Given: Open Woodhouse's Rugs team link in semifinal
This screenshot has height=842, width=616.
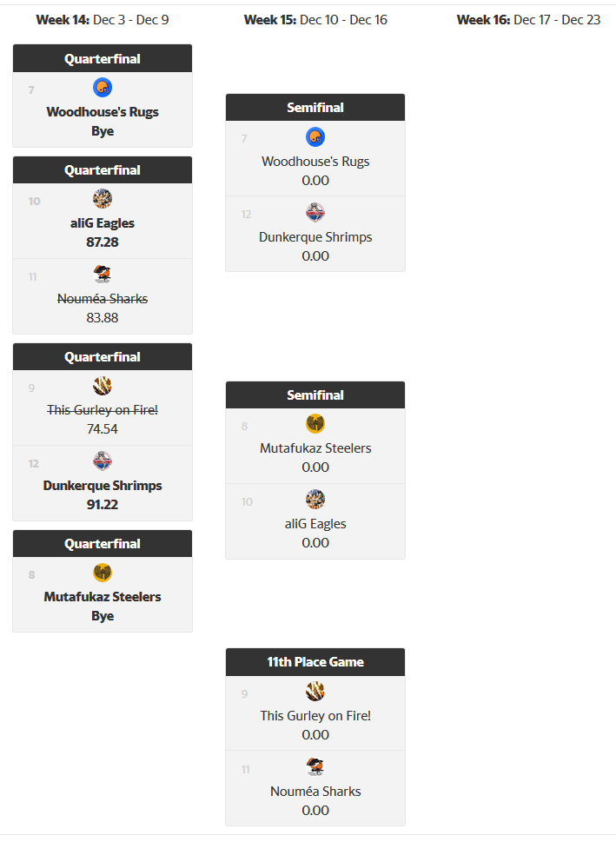Looking at the screenshot, I should [x=315, y=162].
